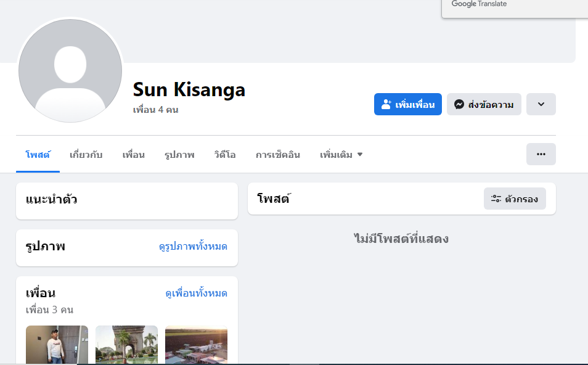The image size is (588, 365).
Task: Click the เพื่อน heading in friends card
Action: pos(41,293)
